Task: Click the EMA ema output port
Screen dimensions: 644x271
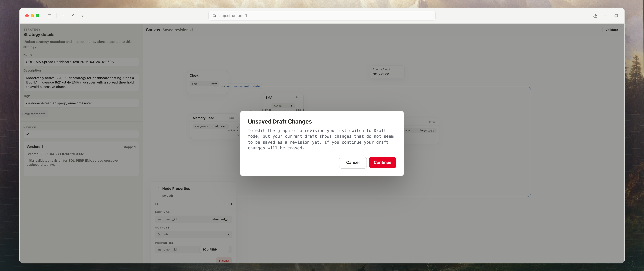Action: pyautogui.click(x=304, y=110)
